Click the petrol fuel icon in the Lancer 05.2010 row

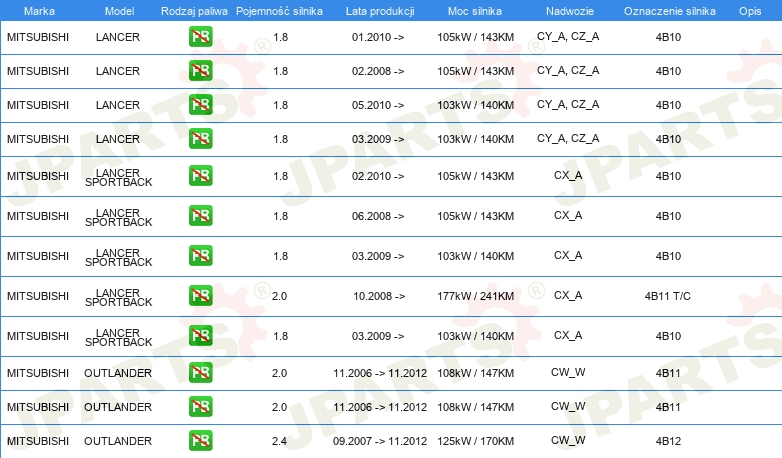pyautogui.click(x=200, y=104)
